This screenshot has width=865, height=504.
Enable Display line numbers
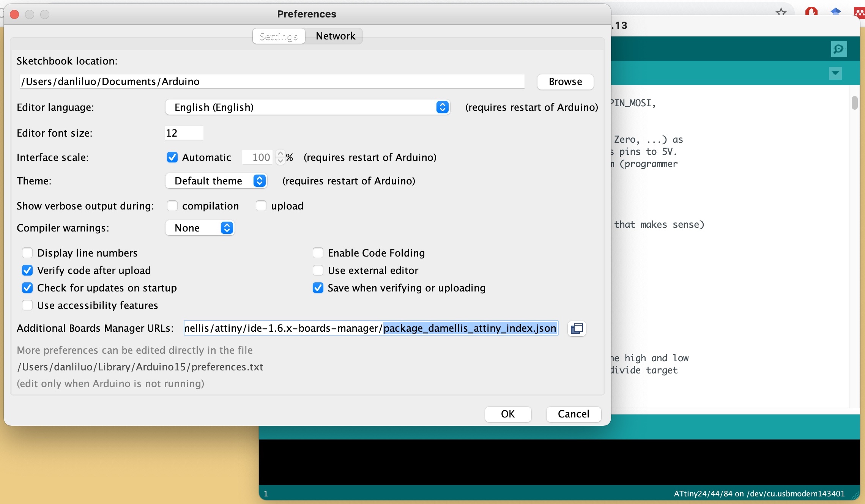coord(27,253)
